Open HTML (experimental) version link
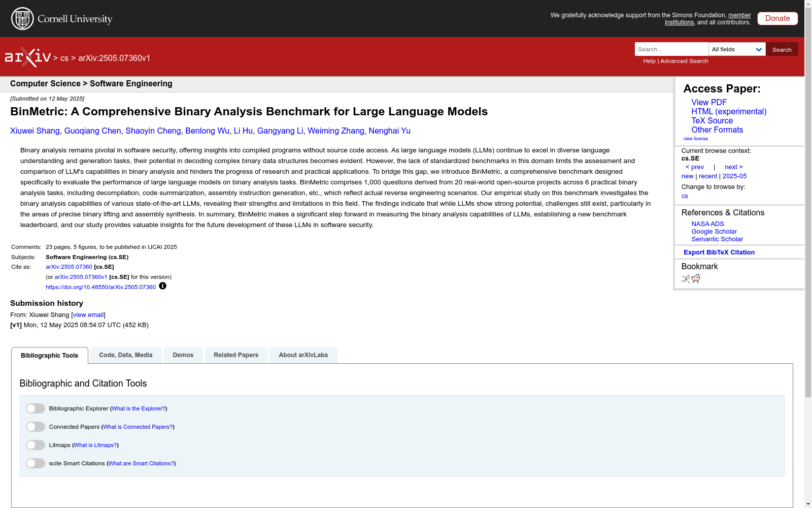The width and height of the screenshot is (812, 508). pos(729,112)
